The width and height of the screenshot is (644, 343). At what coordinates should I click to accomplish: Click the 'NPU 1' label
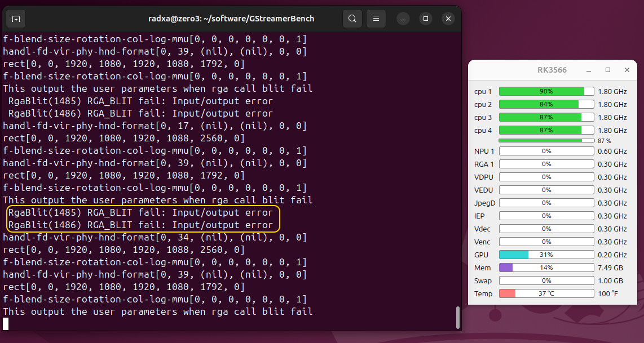pos(484,152)
